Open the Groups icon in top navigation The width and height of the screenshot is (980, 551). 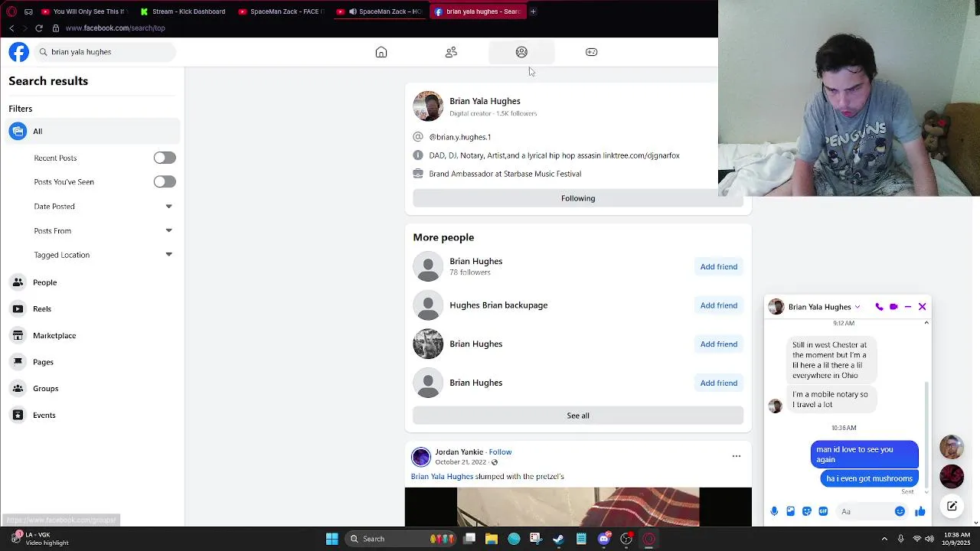click(x=521, y=52)
